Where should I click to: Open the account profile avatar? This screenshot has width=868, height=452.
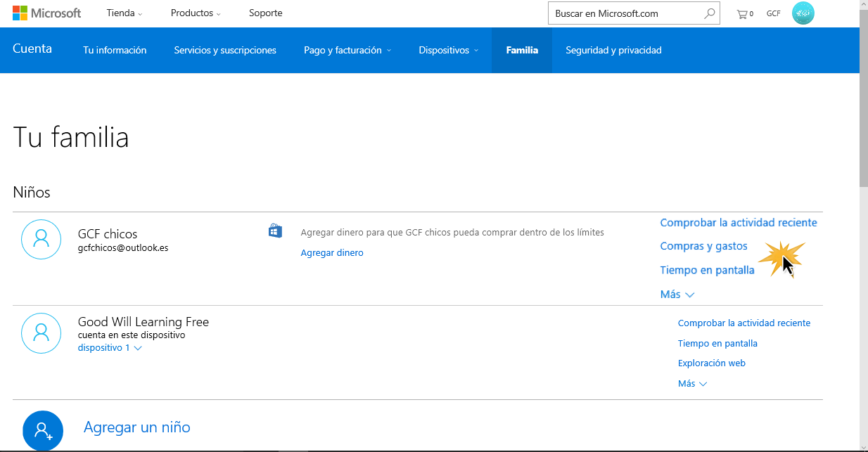803,13
